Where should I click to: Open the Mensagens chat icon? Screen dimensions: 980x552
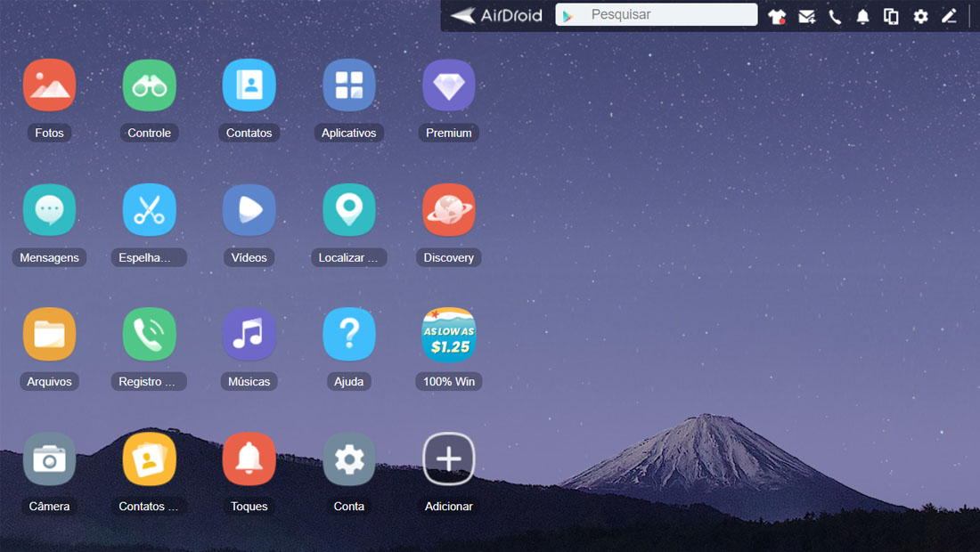click(49, 210)
